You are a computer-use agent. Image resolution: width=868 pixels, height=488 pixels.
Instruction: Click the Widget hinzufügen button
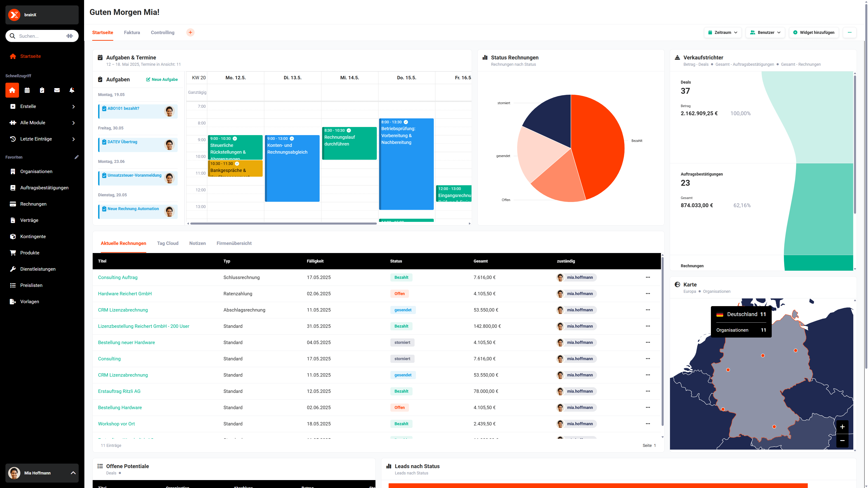pyautogui.click(x=814, y=33)
